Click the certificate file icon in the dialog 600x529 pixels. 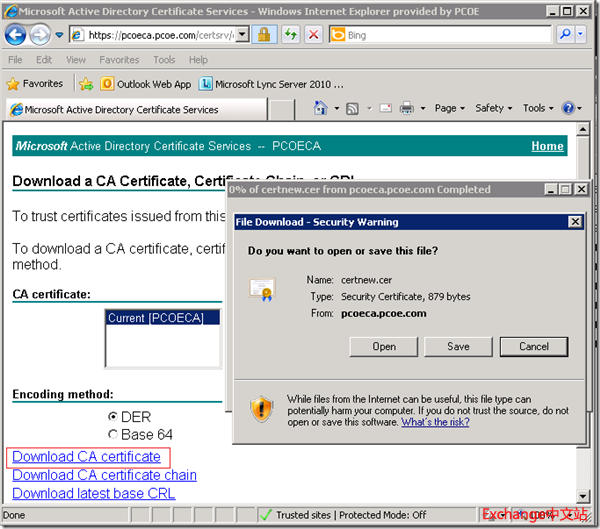coord(262,289)
